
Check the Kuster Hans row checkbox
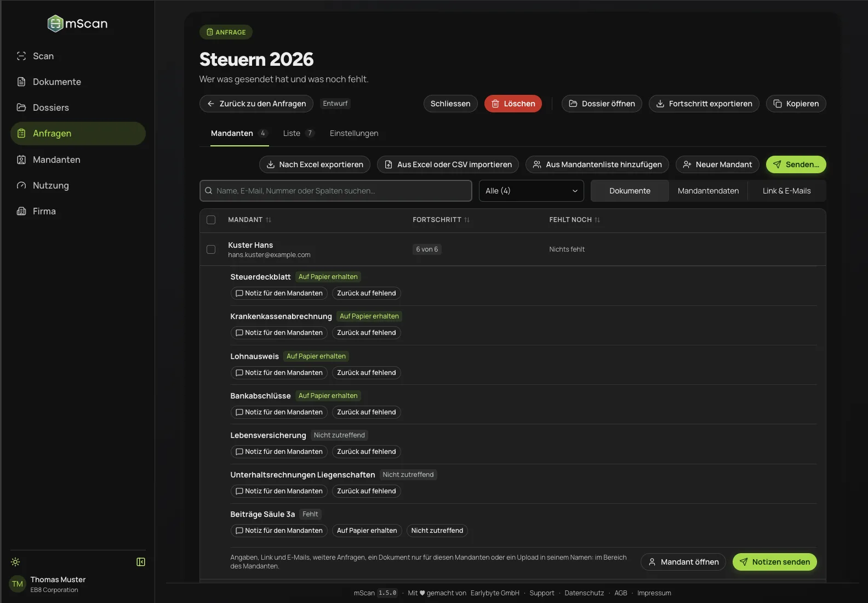click(211, 249)
